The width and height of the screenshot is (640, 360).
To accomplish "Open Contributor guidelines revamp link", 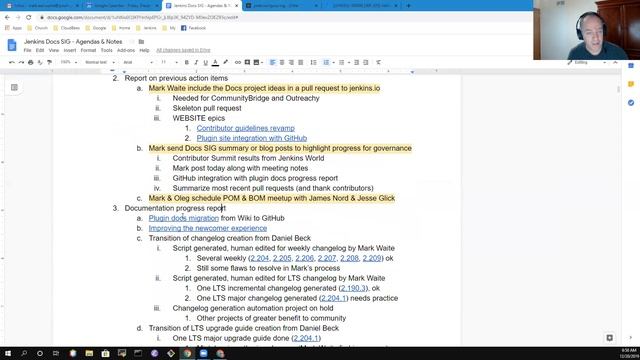I will tap(246, 128).
